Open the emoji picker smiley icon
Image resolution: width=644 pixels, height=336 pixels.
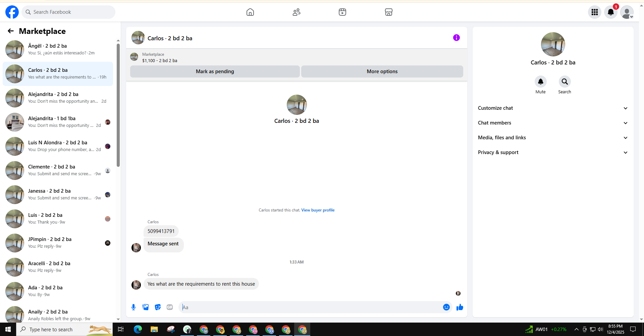[446, 307]
